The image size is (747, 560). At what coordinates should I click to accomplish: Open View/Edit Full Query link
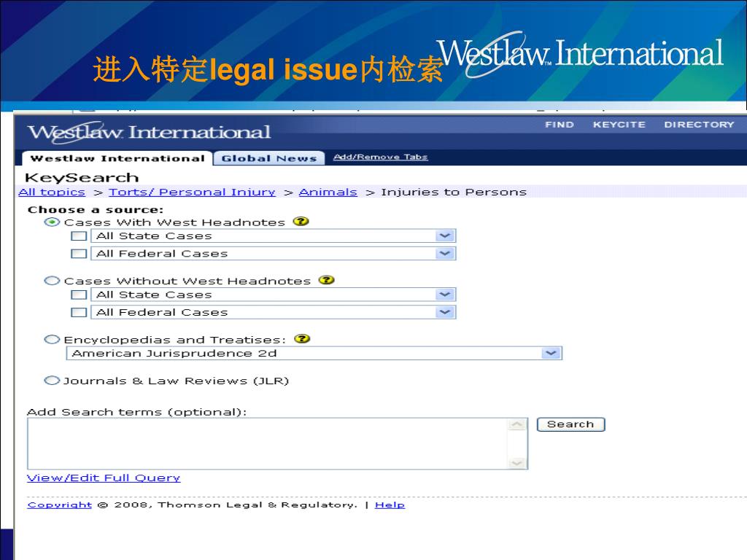[x=104, y=478]
